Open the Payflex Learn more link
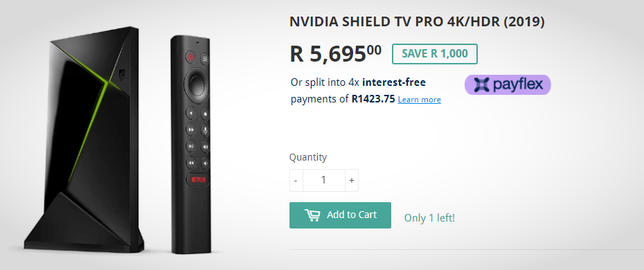Viewport: 644px width, 270px height. (420, 100)
